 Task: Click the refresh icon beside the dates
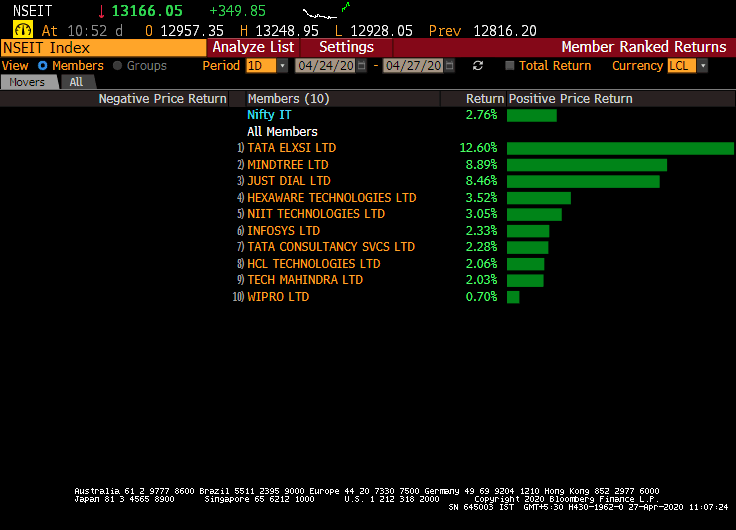tap(478, 66)
